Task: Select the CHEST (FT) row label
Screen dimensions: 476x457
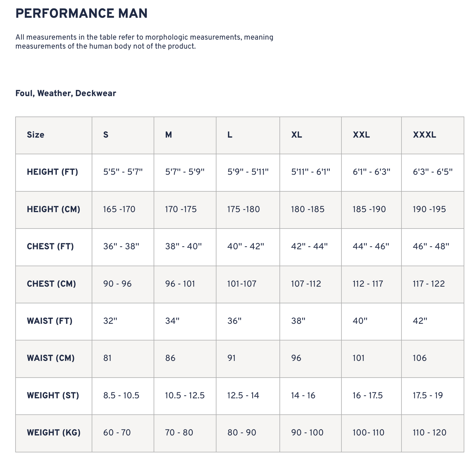Action: [x=50, y=247]
